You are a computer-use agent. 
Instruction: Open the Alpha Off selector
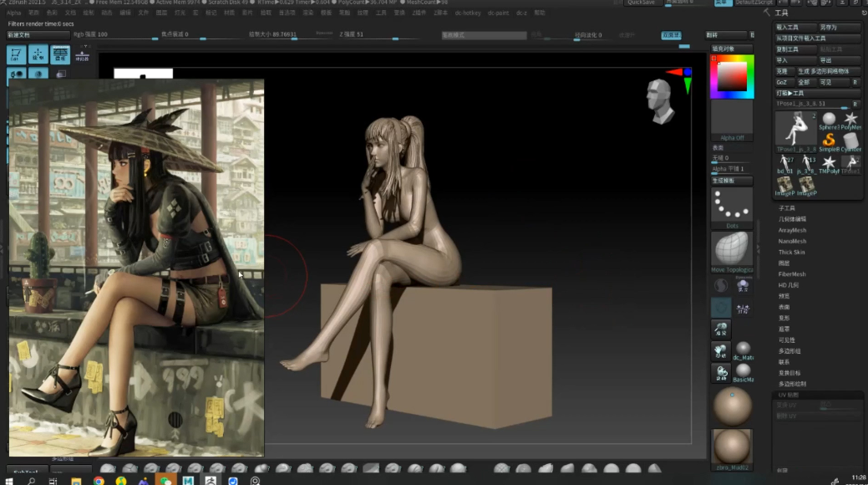[732, 121]
